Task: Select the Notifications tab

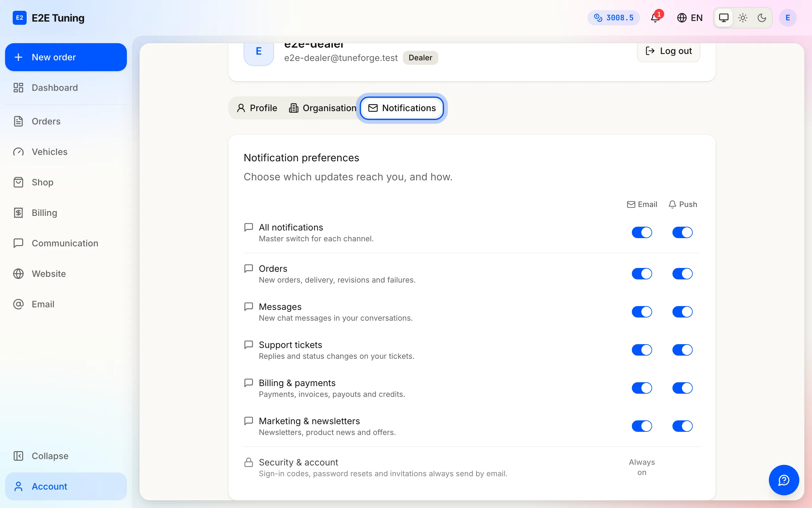Action: click(x=402, y=108)
